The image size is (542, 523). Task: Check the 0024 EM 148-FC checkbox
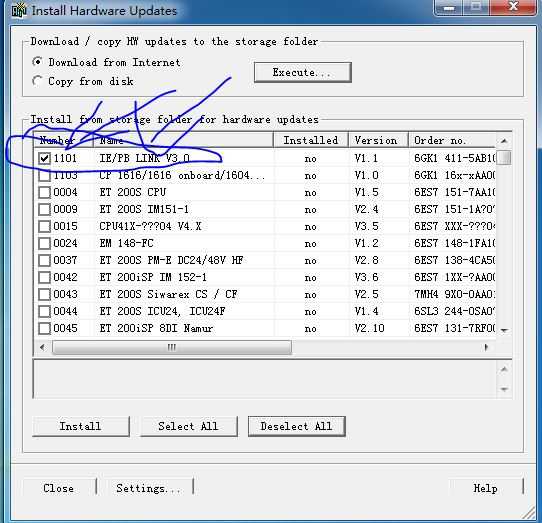pyautogui.click(x=45, y=243)
